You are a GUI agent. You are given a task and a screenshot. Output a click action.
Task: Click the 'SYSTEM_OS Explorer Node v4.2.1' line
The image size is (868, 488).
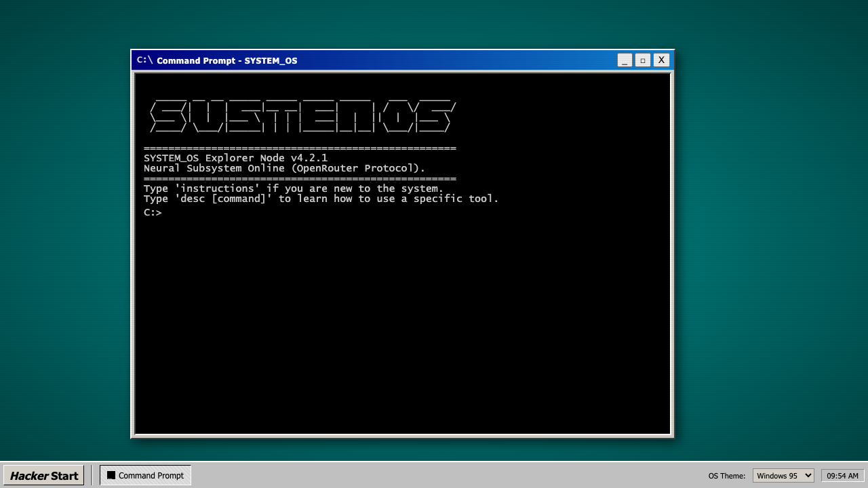pyautogui.click(x=235, y=158)
